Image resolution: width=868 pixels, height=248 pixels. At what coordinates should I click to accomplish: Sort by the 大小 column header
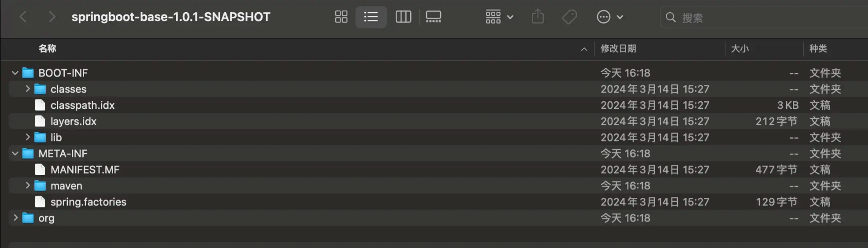pos(740,49)
